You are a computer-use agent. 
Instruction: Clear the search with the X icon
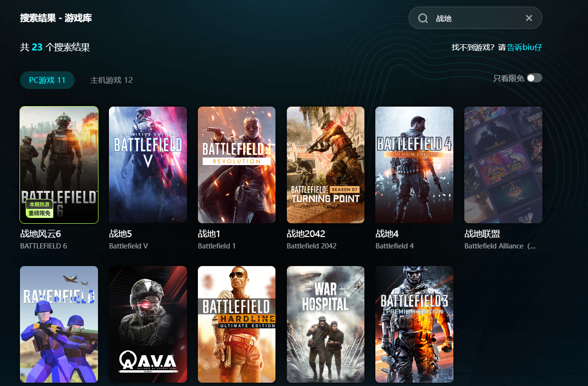point(529,18)
